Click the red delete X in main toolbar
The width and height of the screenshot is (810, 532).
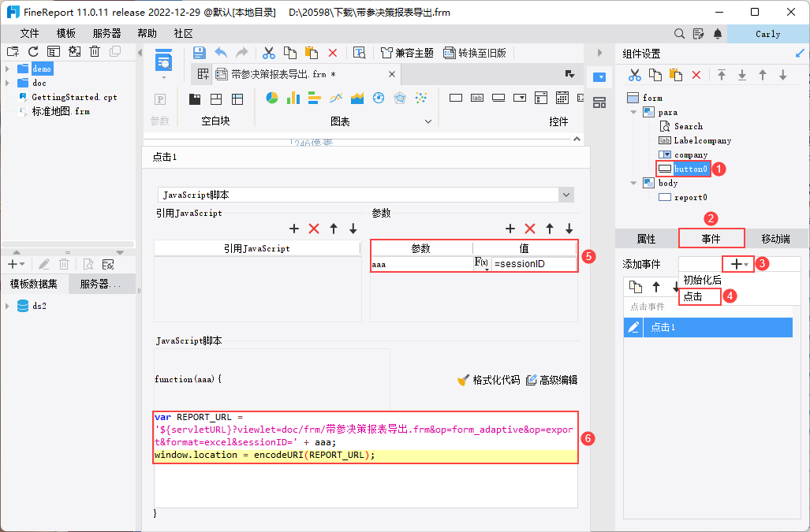333,53
